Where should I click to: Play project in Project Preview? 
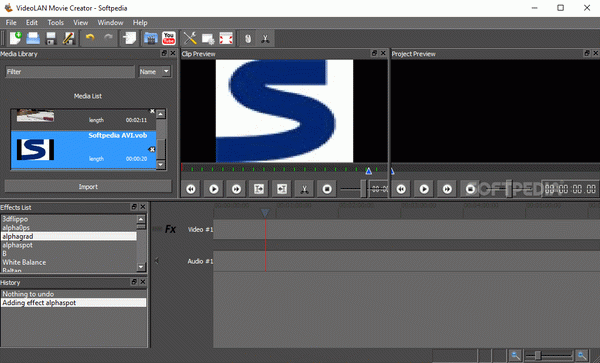424,189
